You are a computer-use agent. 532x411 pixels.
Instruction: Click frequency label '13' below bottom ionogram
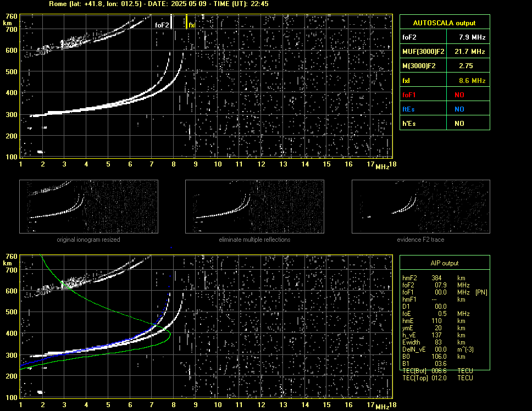(x=283, y=404)
